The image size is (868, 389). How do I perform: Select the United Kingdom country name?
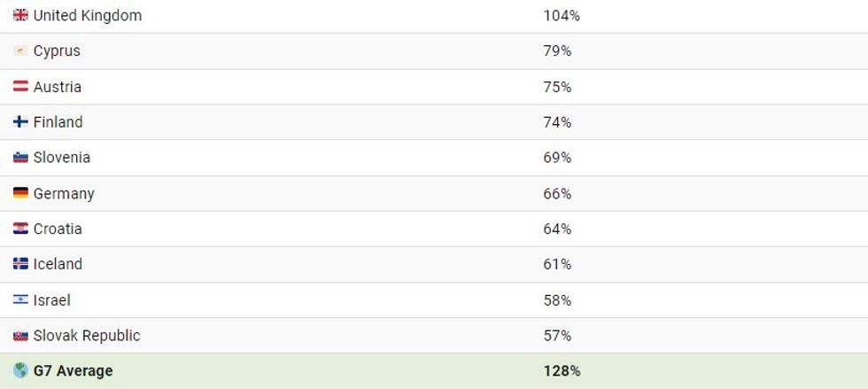(87, 16)
